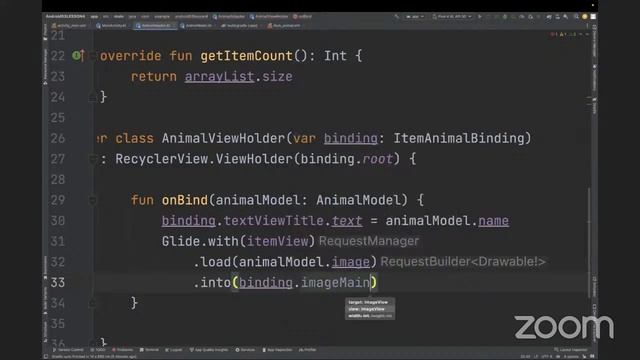Click the AnimalViewHolder class name
The image size is (640, 360).
pos(223,138)
